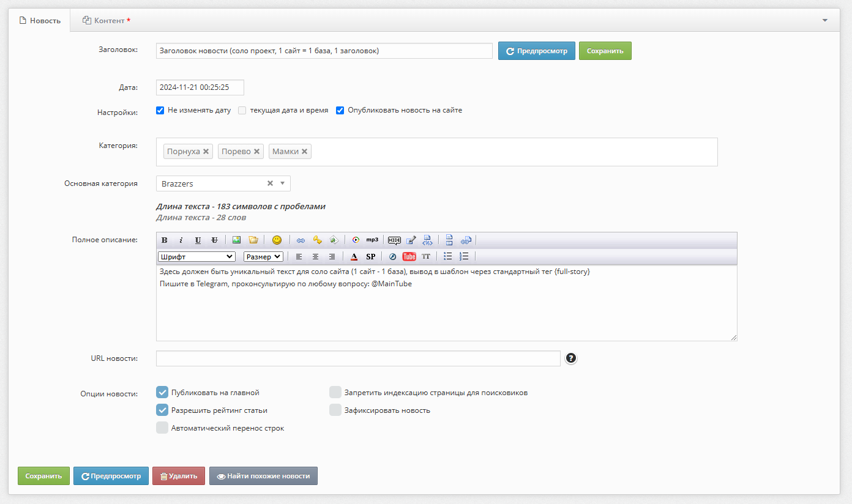
Task: Insert a YouTube video
Action: point(409,256)
